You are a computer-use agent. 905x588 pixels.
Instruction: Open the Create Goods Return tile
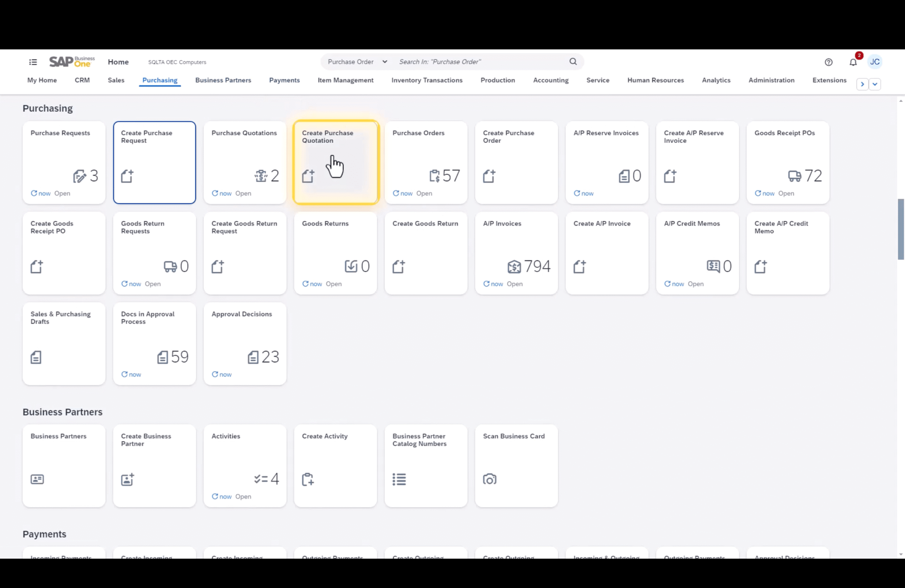(426, 253)
